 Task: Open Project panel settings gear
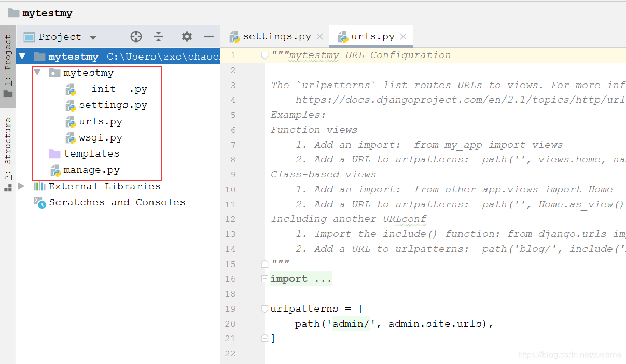(187, 36)
